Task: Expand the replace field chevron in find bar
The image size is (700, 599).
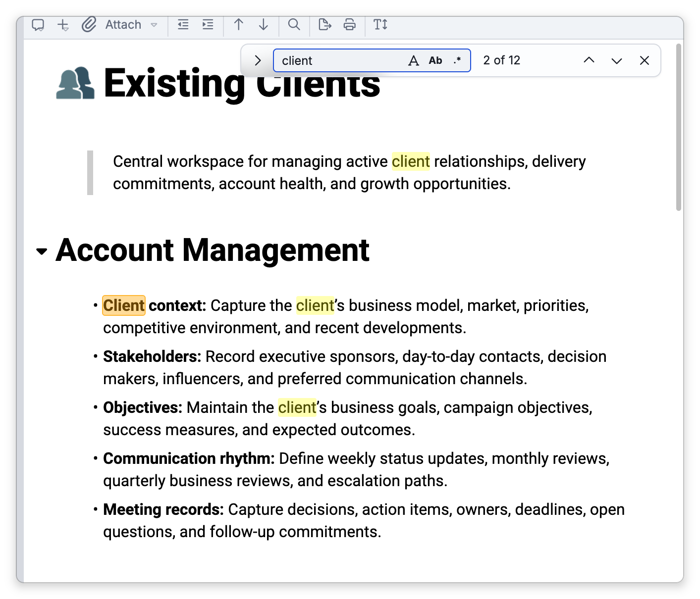Action: (258, 60)
